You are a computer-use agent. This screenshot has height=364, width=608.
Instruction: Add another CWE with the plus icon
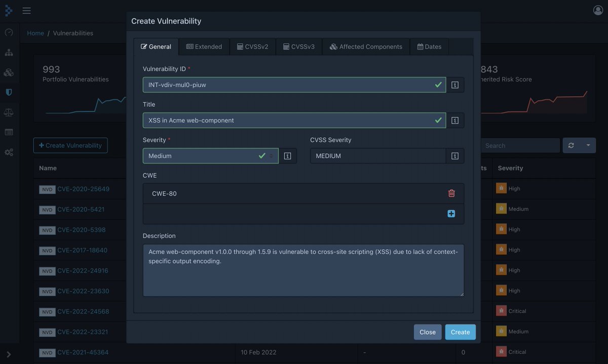pos(451,213)
